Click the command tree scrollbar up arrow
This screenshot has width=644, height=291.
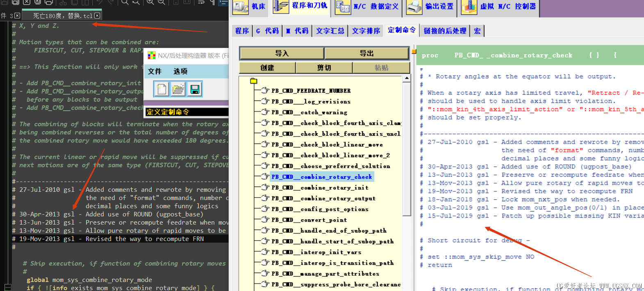click(x=407, y=78)
